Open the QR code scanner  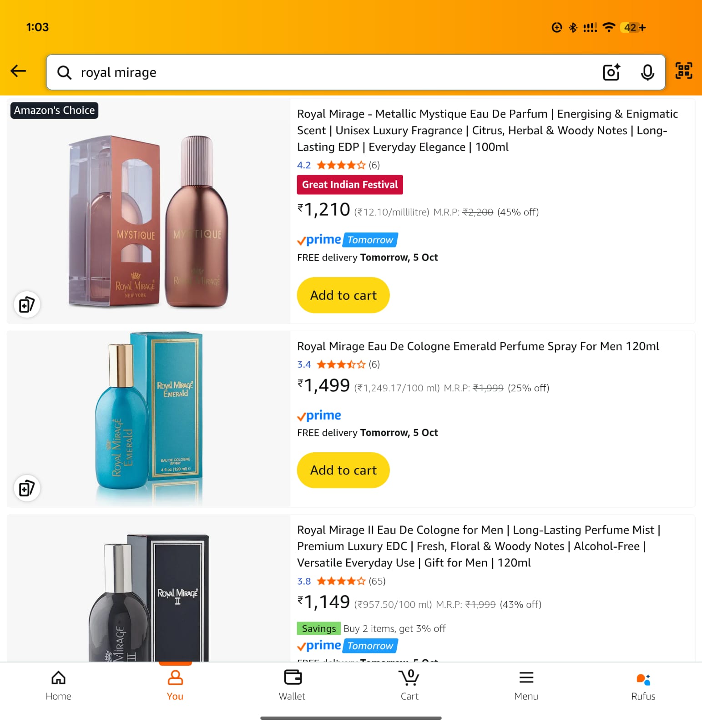point(683,71)
